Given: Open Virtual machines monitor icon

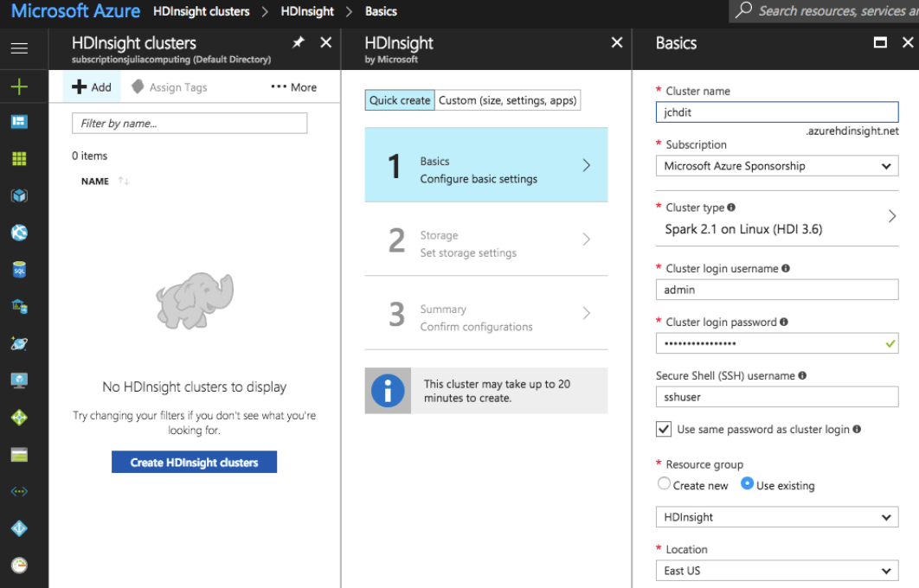Looking at the screenshot, I should pyautogui.click(x=19, y=380).
